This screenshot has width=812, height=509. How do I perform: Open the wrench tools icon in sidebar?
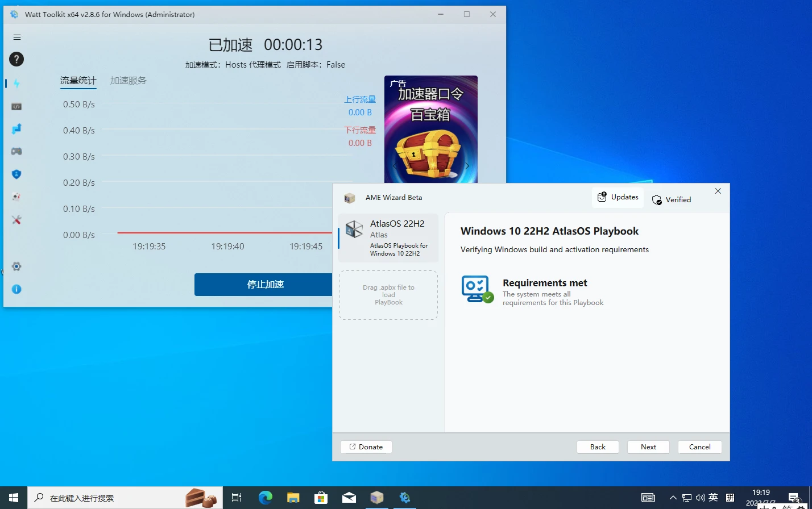point(16,220)
